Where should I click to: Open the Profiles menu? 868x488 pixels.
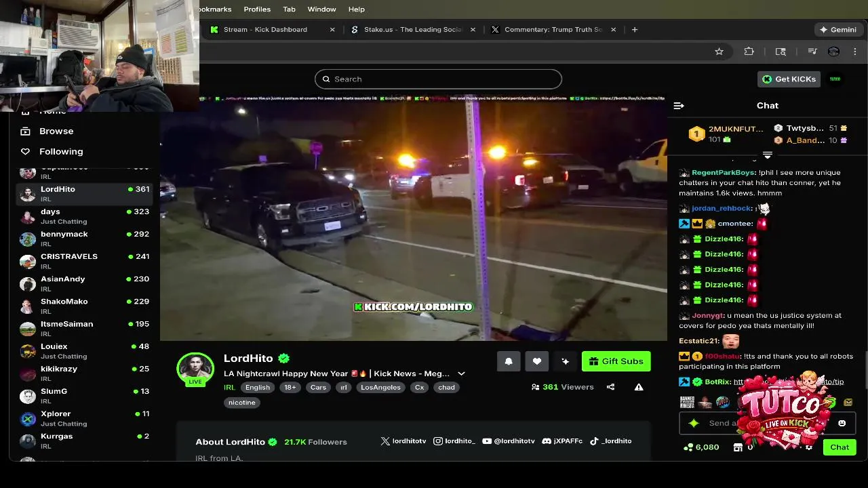(x=257, y=9)
